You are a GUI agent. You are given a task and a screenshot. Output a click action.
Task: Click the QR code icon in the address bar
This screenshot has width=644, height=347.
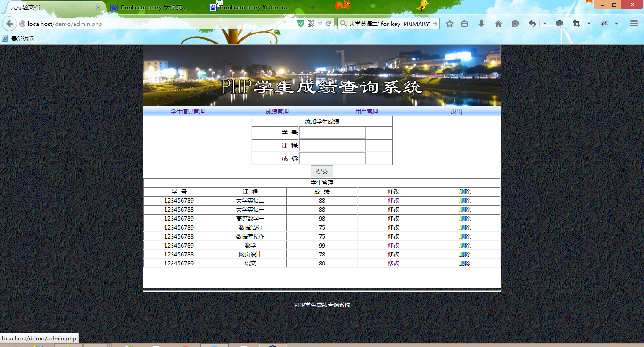pos(311,23)
